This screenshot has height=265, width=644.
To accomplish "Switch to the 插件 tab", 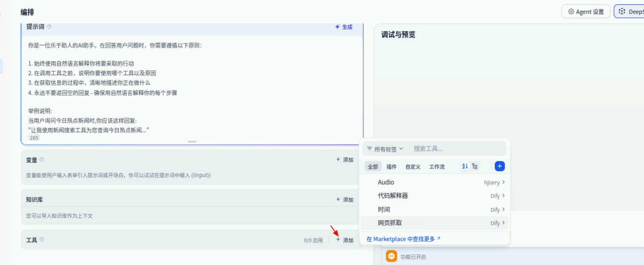I will [x=391, y=167].
